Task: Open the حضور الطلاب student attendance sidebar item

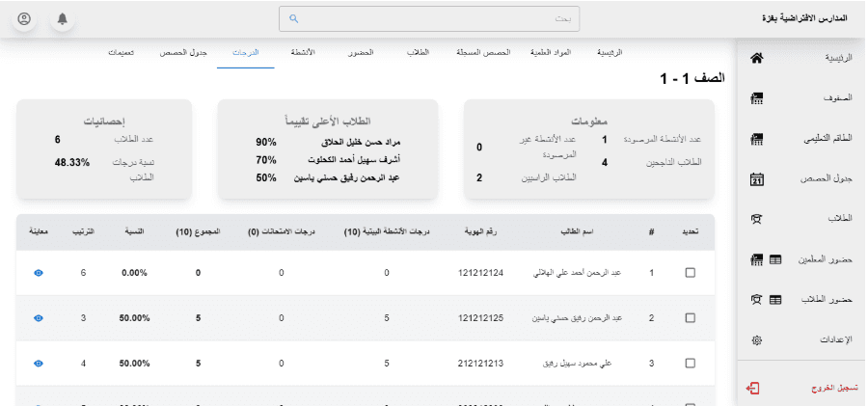Action: tap(801, 300)
